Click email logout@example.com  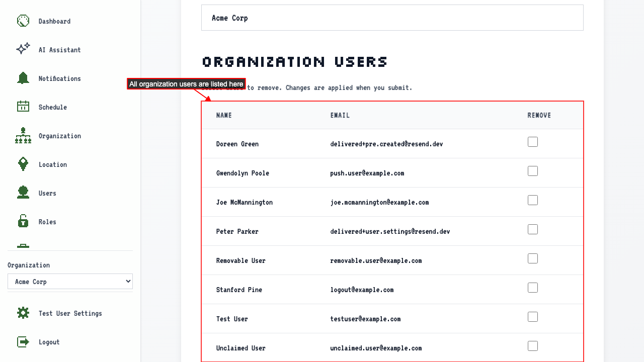coord(362,290)
